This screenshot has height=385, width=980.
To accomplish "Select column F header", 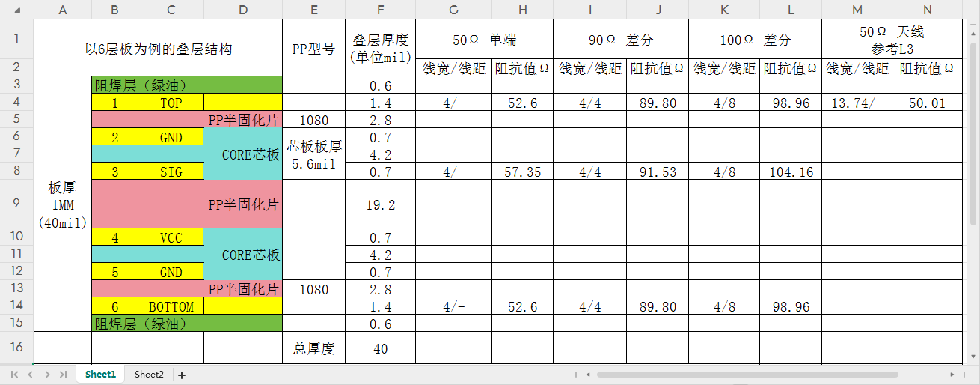I will (380, 10).
